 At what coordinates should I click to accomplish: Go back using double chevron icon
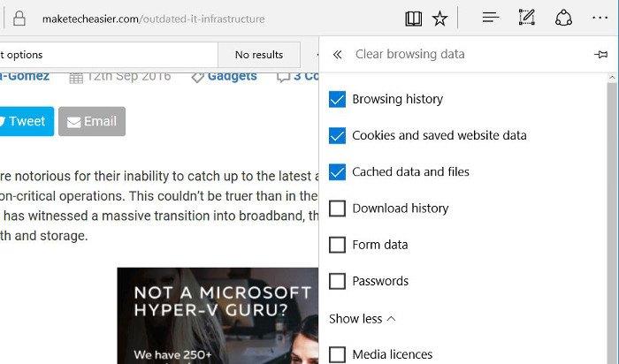337,55
